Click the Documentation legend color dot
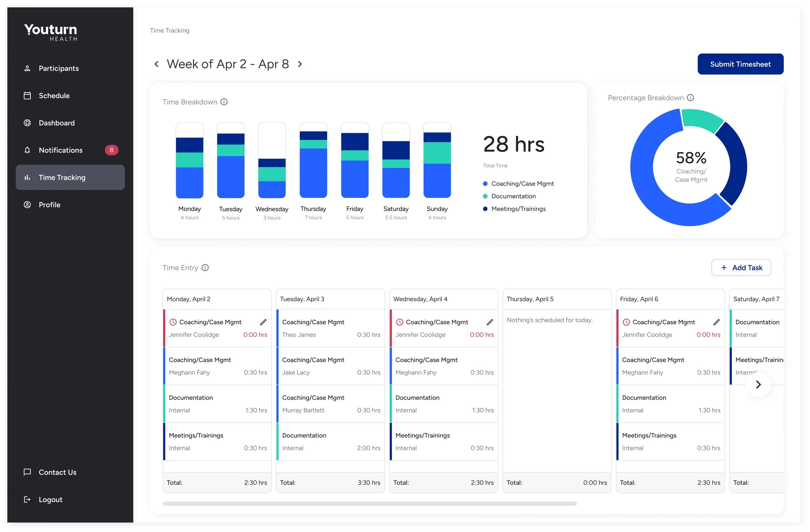Screen dimensions: 810x532 (485, 196)
